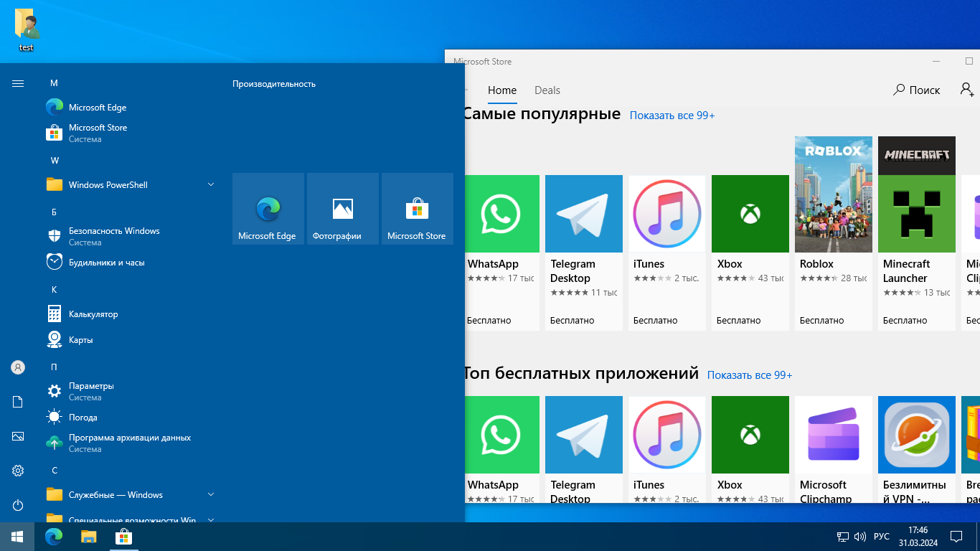Open the Roblox thumbnail in popular apps
Viewport: 980px width, 551px height.
(833, 194)
